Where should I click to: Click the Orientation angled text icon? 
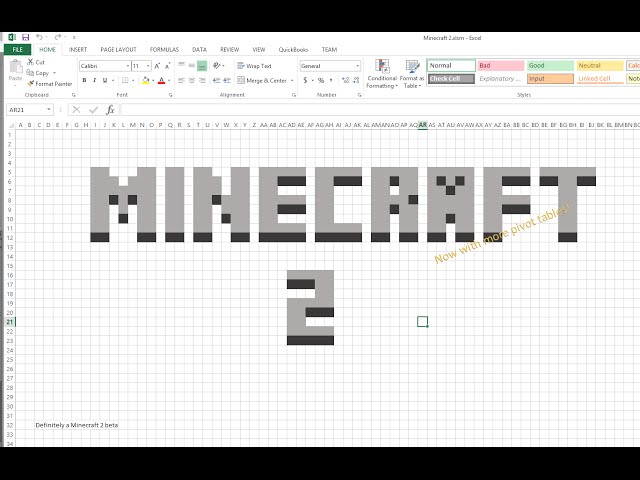(x=217, y=65)
